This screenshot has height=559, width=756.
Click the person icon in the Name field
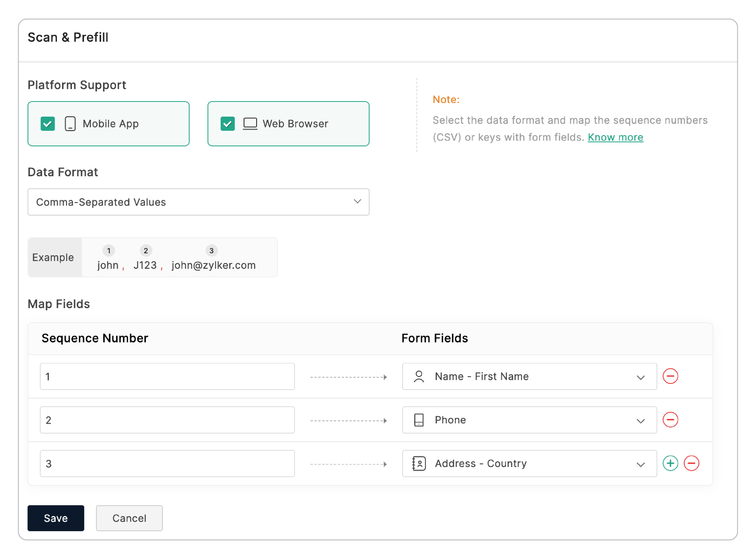coord(419,377)
